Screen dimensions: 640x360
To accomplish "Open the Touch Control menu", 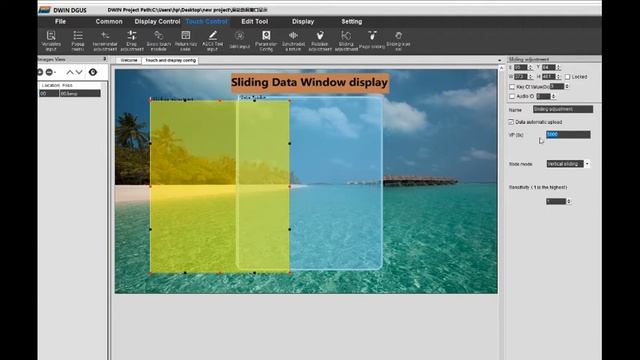I will (207, 22).
